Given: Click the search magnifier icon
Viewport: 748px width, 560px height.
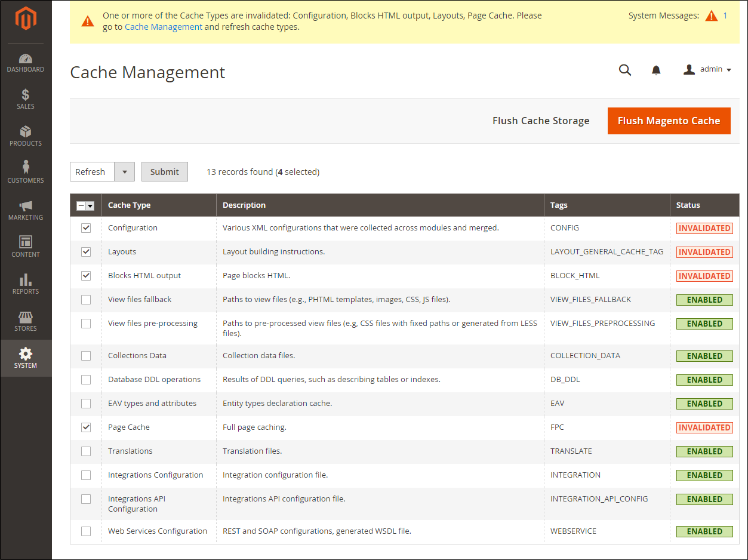Looking at the screenshot, I should (625, 70).
